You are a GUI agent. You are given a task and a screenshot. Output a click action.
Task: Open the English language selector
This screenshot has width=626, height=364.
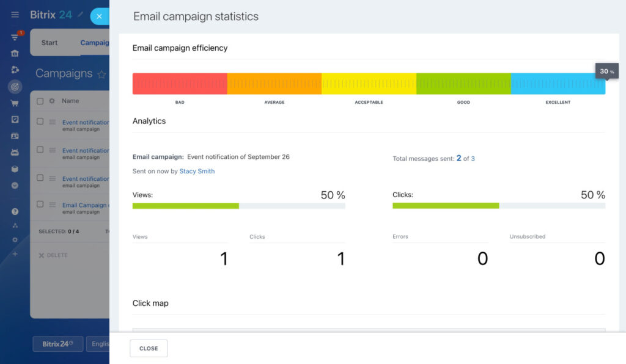tap(101, 343)
